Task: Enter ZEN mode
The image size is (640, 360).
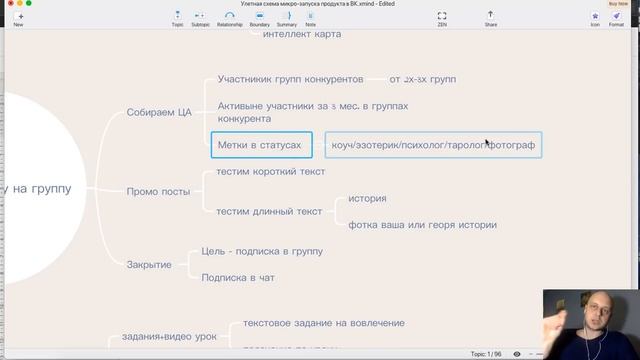Action: pos(442,19)
